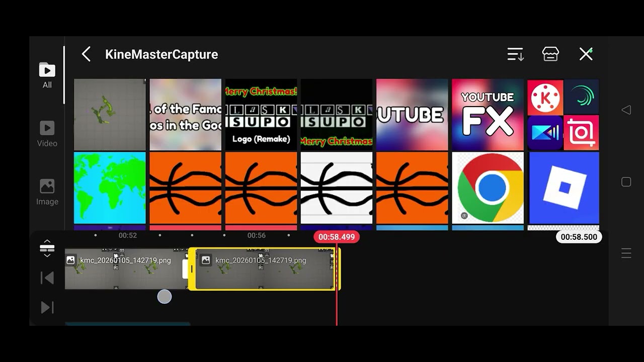Tap the Android recent apps lines icon
The width and height of the screenshot is (644, 362).
(x=626, y=253)
